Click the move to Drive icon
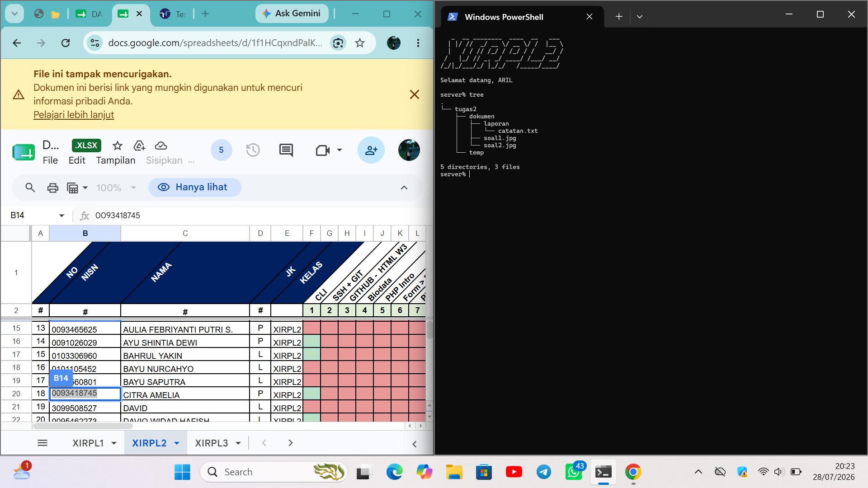Viewport: 868px width, 488px height. 139,145
